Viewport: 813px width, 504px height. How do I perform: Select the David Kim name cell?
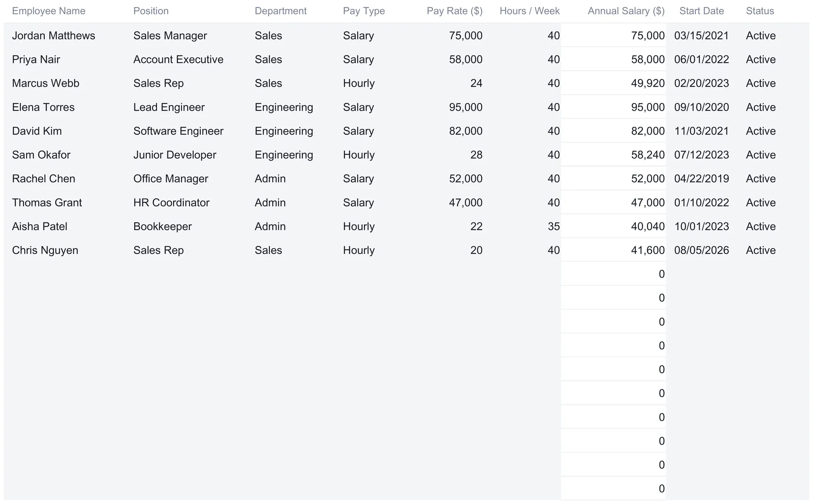coord(37,131)
